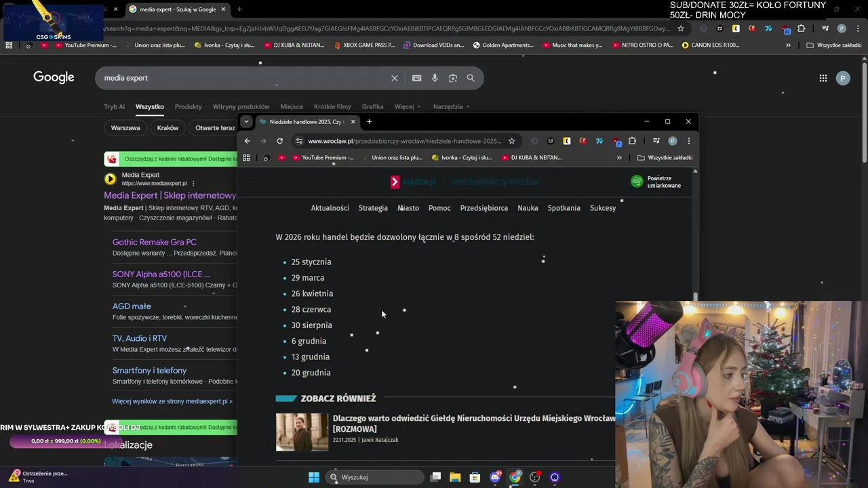This screenshot has height=488, width=868.
Task: Open OBS Studio from taskbar
Action: [x=535, y=477]
